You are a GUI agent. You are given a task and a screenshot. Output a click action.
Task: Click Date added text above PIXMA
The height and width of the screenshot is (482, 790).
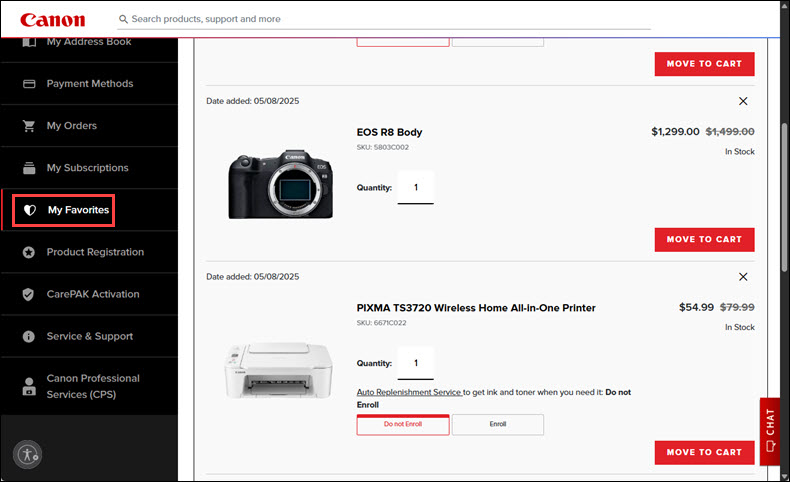coord(252,277)
